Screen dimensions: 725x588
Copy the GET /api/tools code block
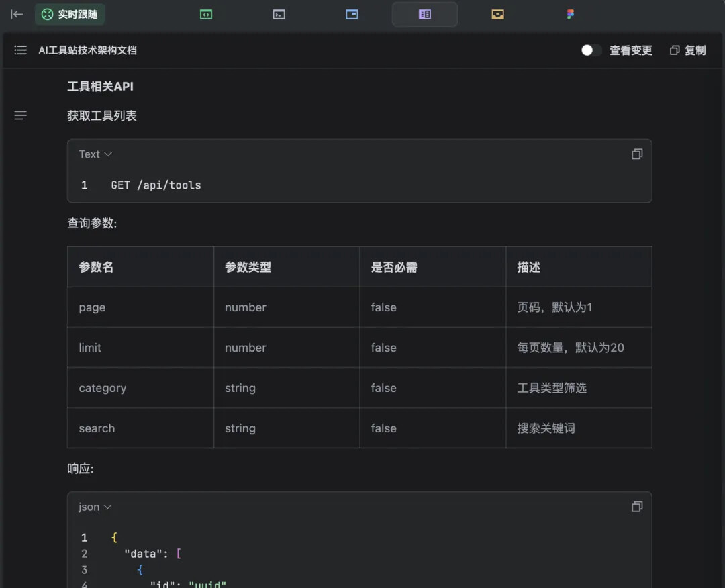[x=636, y=154]
